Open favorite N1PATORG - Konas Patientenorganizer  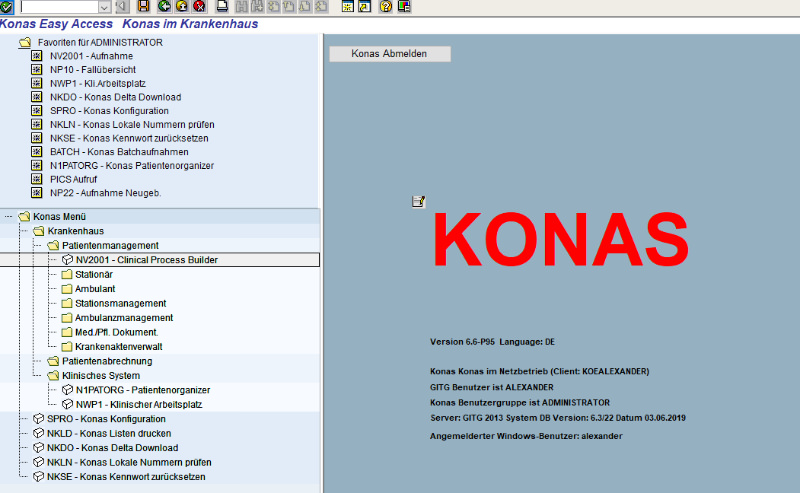click(x=132, y=165)
